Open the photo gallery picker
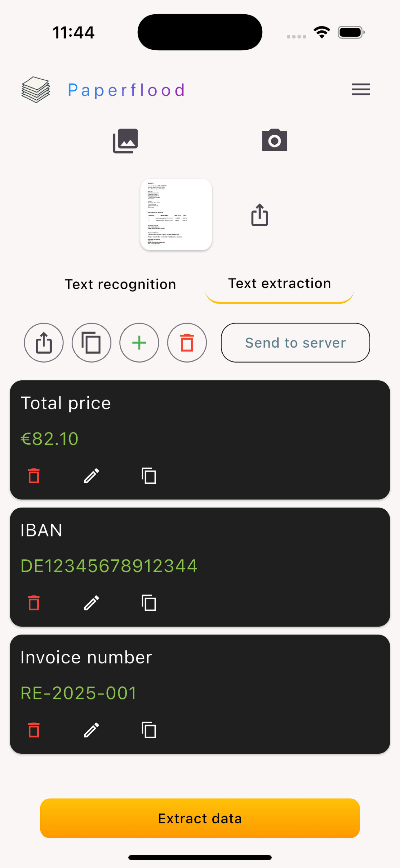This screenshot has height=868, width=400. point(125,141)
